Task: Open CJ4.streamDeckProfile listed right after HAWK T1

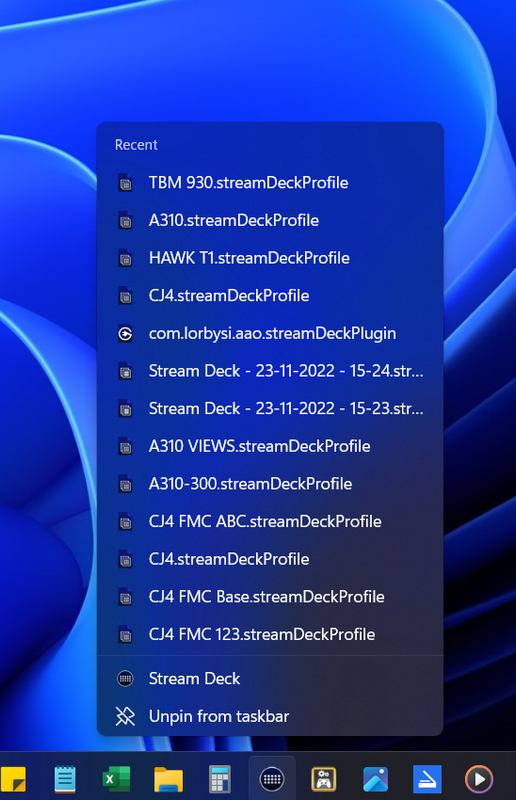Action: pyautogui.click(x=270, y=296)
